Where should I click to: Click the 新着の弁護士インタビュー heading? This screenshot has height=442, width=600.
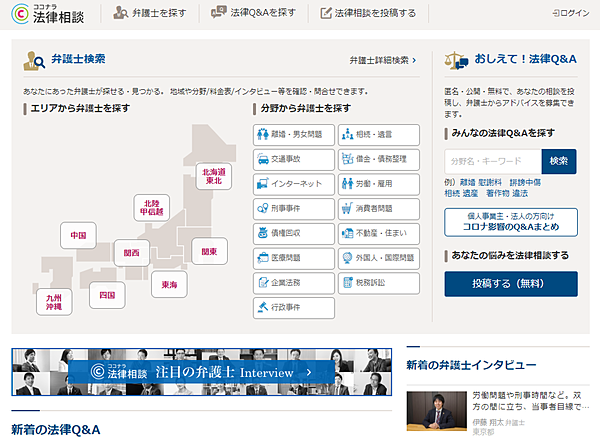(471, 365)
